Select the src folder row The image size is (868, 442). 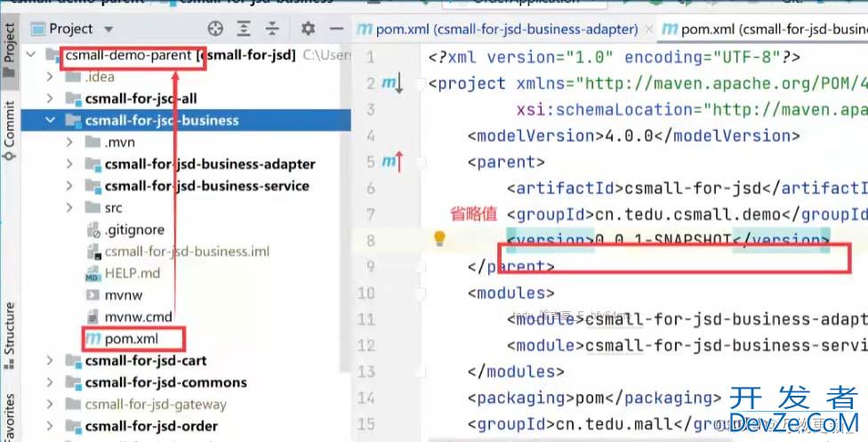pyautogui.click(x=186, y=208)
